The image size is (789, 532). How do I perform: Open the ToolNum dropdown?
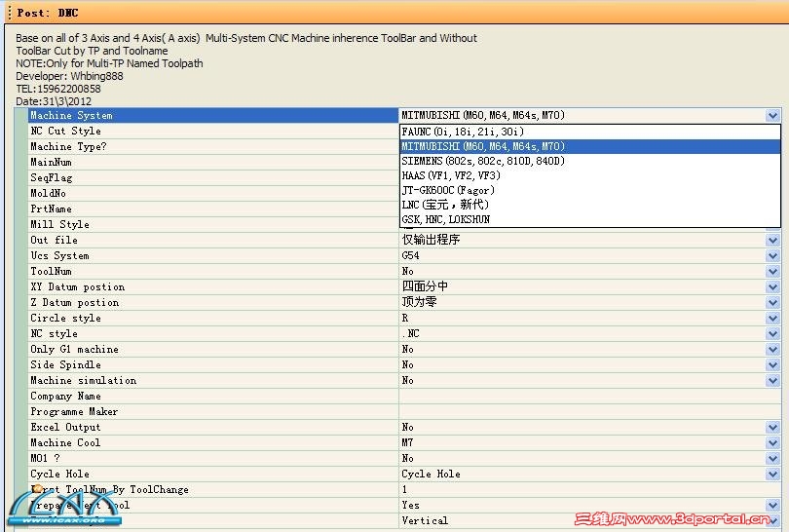pyautogui.click(x=772, y=272)
